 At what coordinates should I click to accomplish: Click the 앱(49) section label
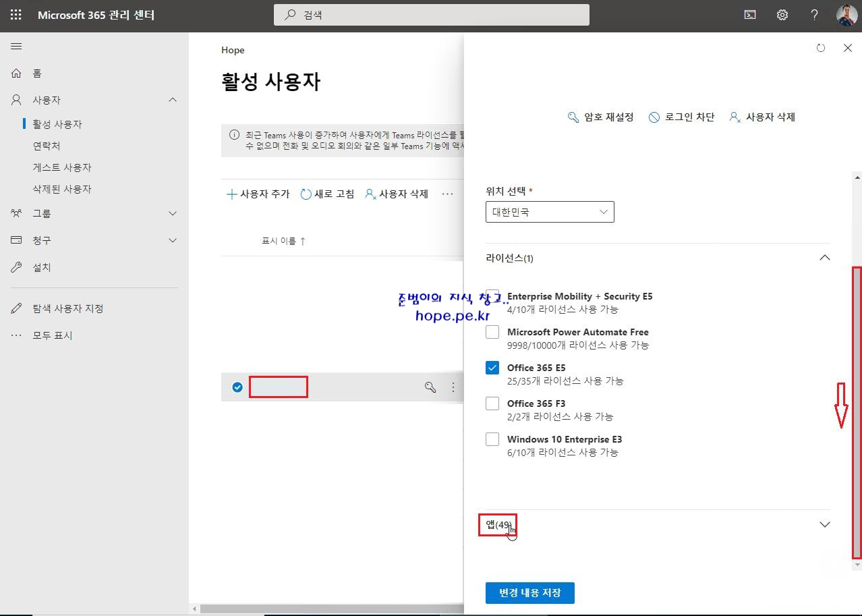498,524
